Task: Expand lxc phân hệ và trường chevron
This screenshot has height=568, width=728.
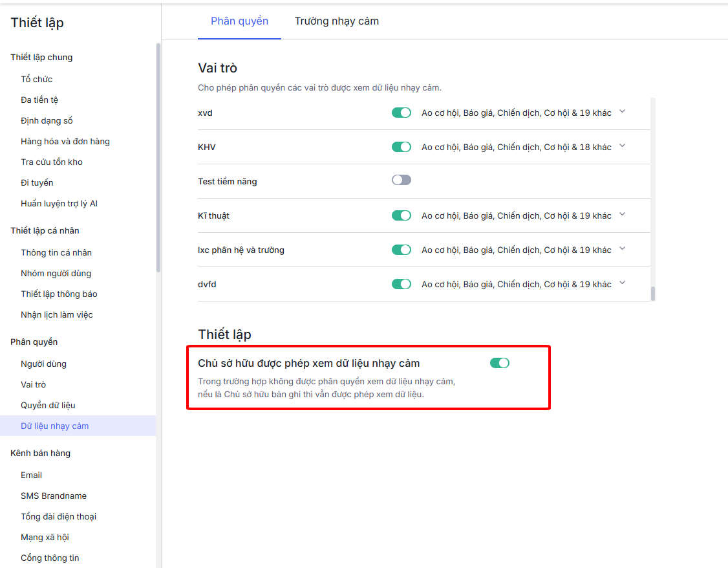Action: pyautogui.click(x=622, y=248)
